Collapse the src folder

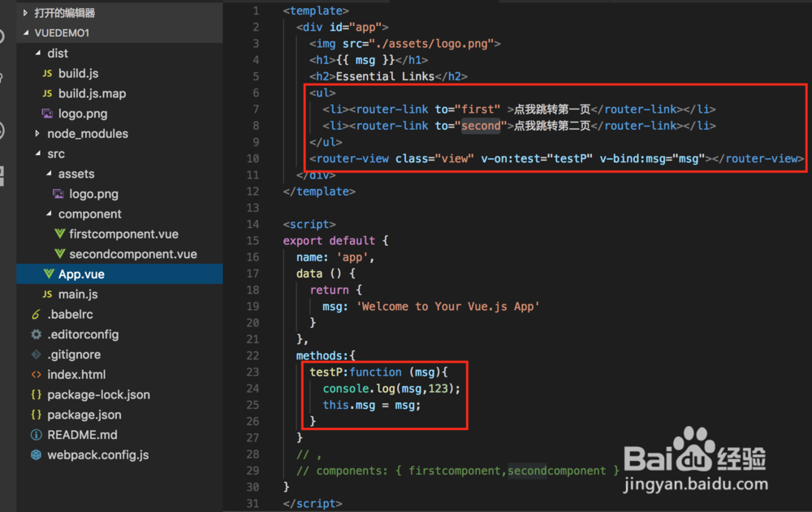click(x=37, y=153)
